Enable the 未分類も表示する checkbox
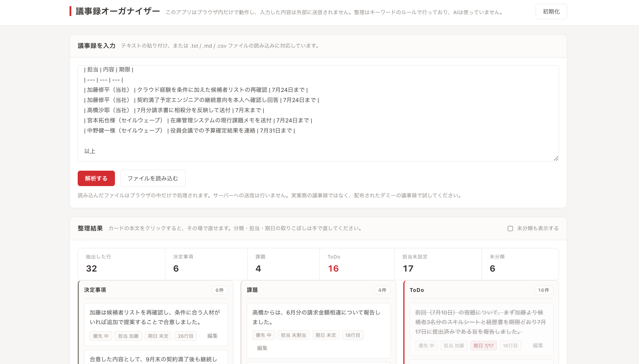 [x=510, y=229]
